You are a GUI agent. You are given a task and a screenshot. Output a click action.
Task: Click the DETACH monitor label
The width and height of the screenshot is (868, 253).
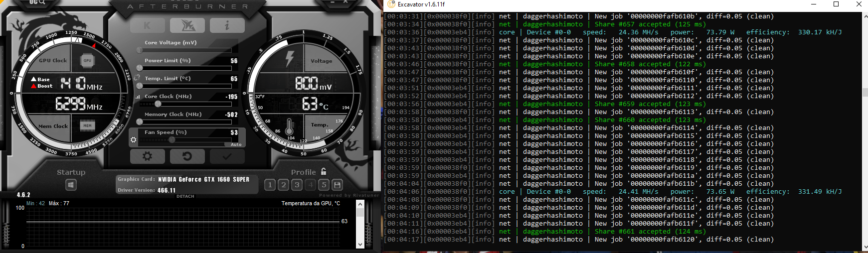coord(185,196)
